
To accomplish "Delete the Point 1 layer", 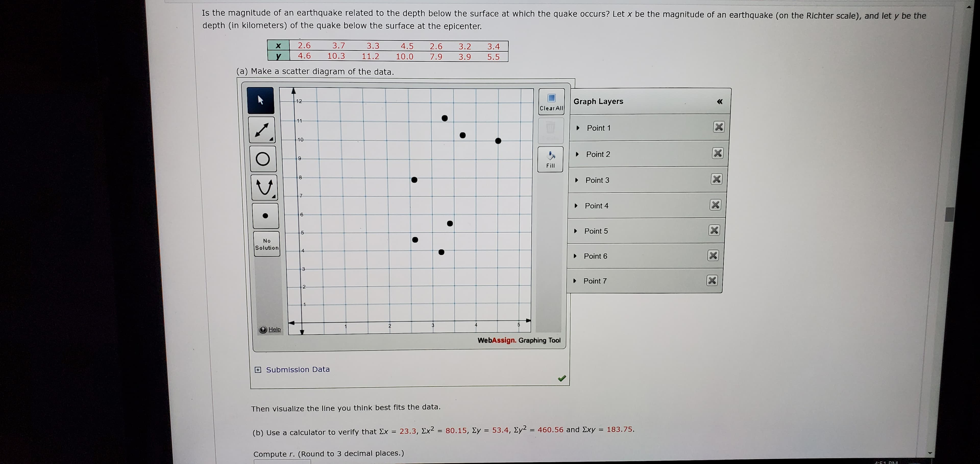I will (x=719, y=127).
